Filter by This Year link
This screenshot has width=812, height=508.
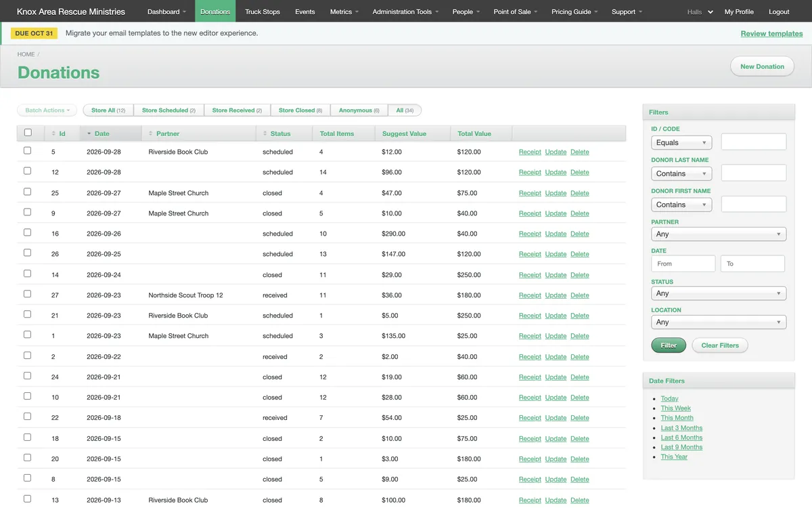pos(674,457)
